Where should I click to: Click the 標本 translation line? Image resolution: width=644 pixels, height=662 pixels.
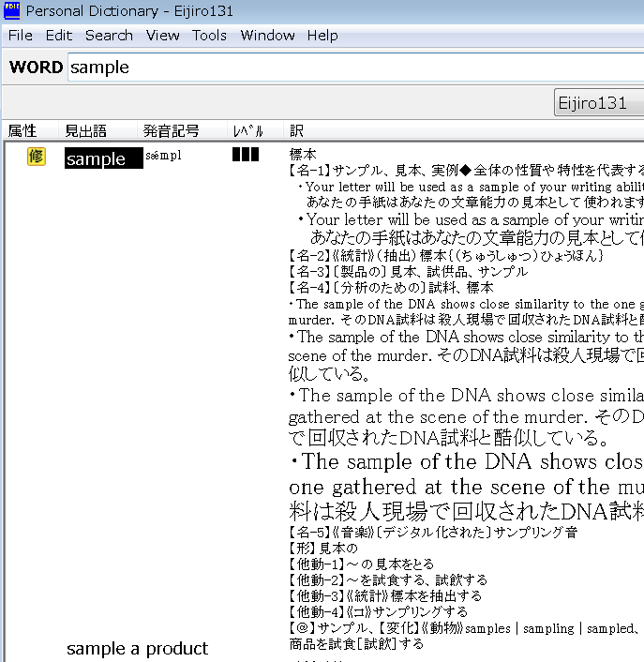pos(303,154)
